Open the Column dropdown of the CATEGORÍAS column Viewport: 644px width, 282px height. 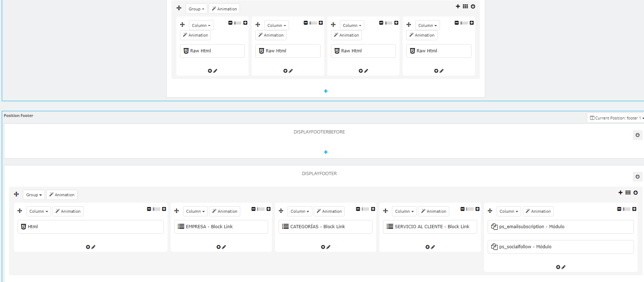[300, 211]
